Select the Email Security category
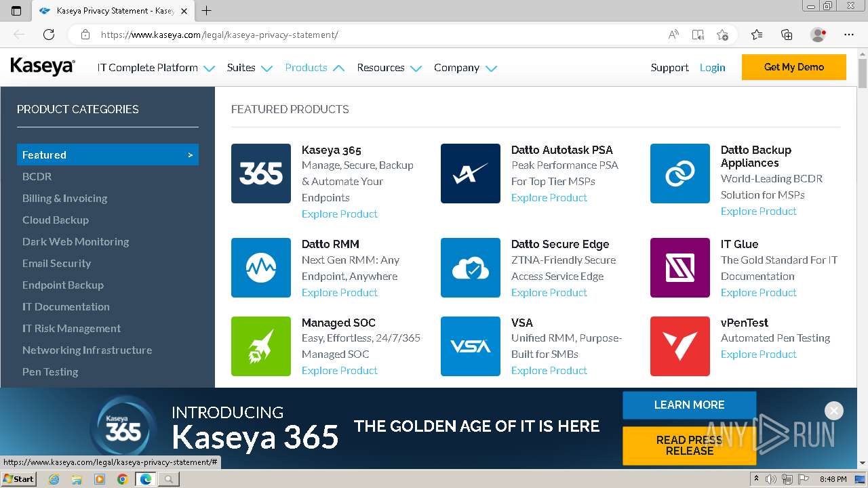Image resolution: width=868 pixels, height=488 pixels. [56, 263]
